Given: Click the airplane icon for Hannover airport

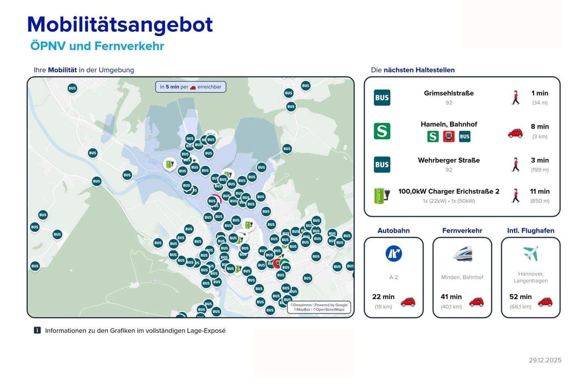Looking at the screenshot, I should [x=530, y=253].
